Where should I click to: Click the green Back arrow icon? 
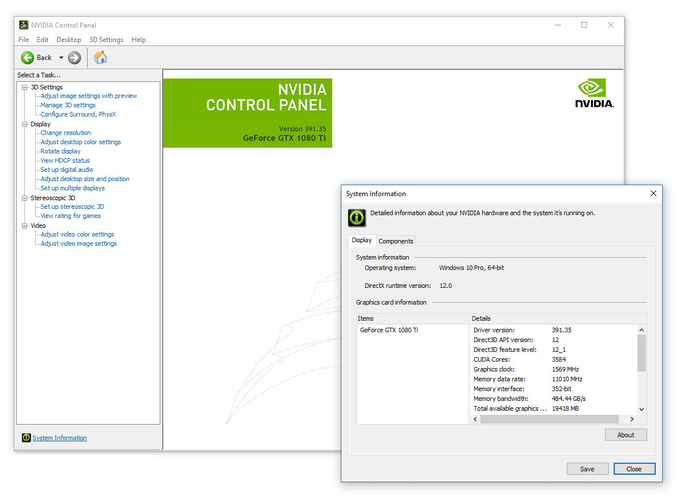27,58
